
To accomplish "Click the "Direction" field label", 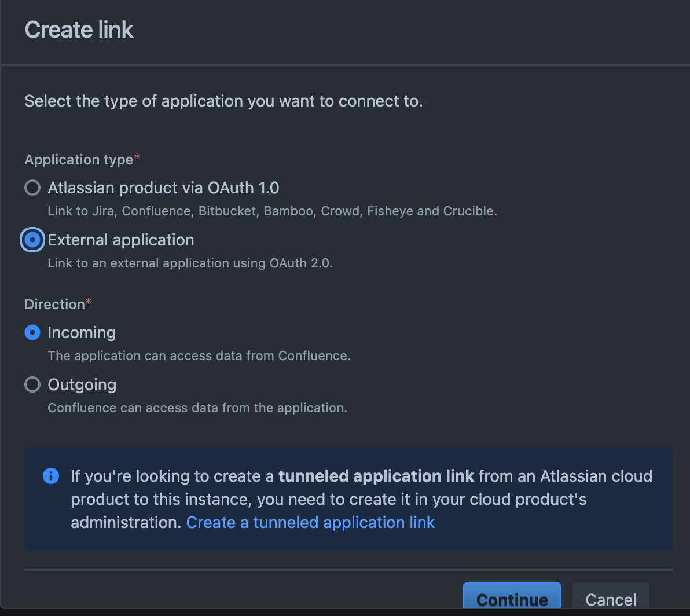I will (x=55, y=305).
